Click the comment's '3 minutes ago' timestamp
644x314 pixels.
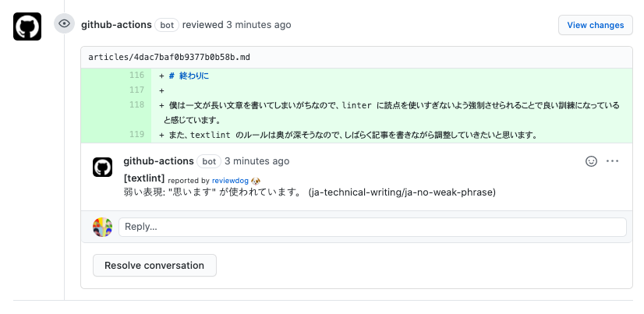(x=257, y=161)
